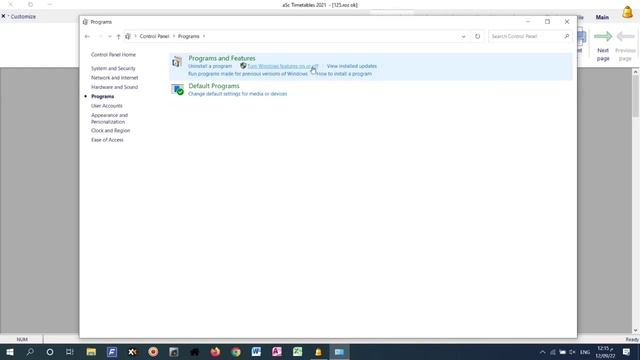Switch to Control Panel taskbar icon
640x360 pixels.
[339, 352]
